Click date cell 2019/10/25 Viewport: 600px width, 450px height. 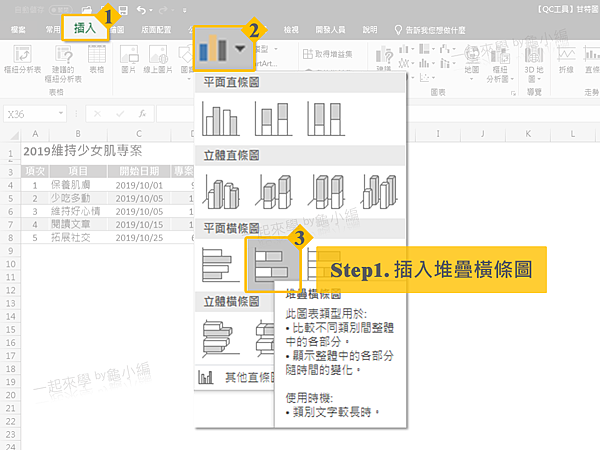point(139,238)
